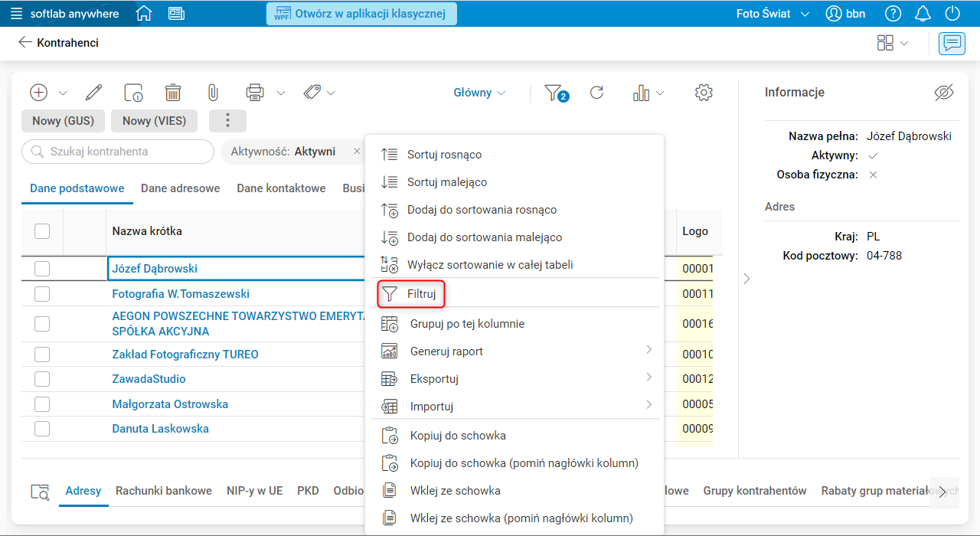Collapse side panel with the chevron arrow
Screen dimensions: 980x536
point(747,279)
